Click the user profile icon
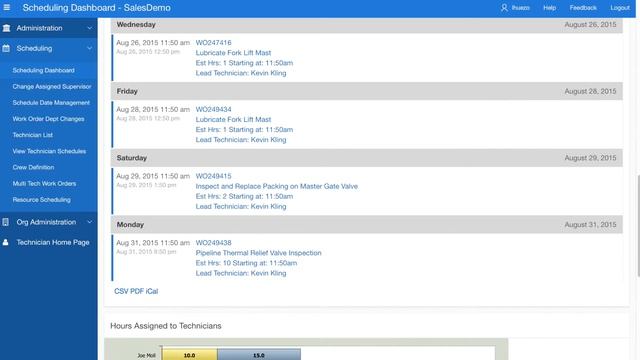The height and width of the screenshot is (360, 640). click(504, 7)
